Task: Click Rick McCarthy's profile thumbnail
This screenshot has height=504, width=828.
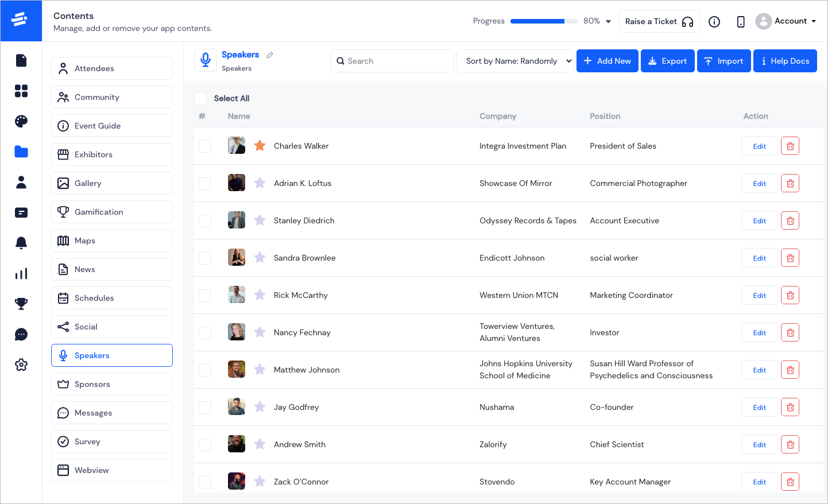Action: pos(237,294)
